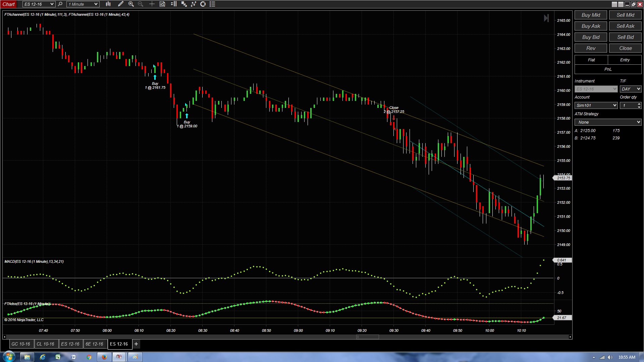Open the chart properties list icon
644x362 pixels.
[x=212, y=4]
